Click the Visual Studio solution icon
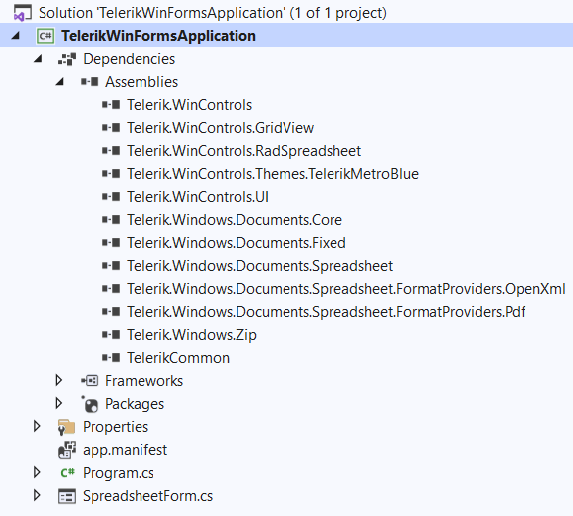The height and width of the screenshot is (516, 573). coord(23,13)
